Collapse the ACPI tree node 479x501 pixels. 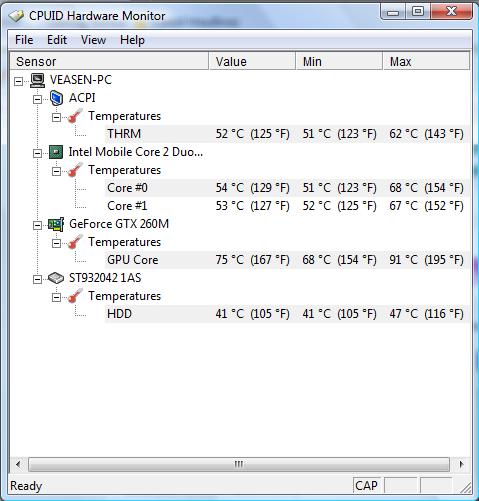click(37, 99)
